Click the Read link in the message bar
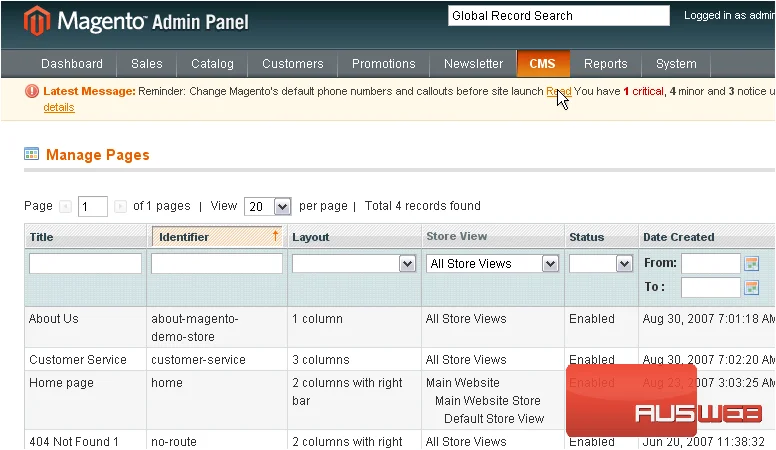 [x=559, y=91]
